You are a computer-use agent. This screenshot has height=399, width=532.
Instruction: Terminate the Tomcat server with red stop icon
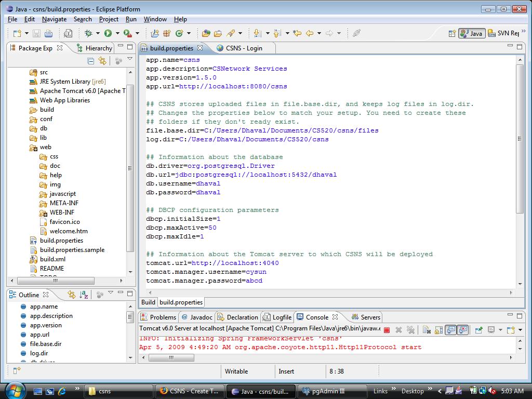(387, 330)
